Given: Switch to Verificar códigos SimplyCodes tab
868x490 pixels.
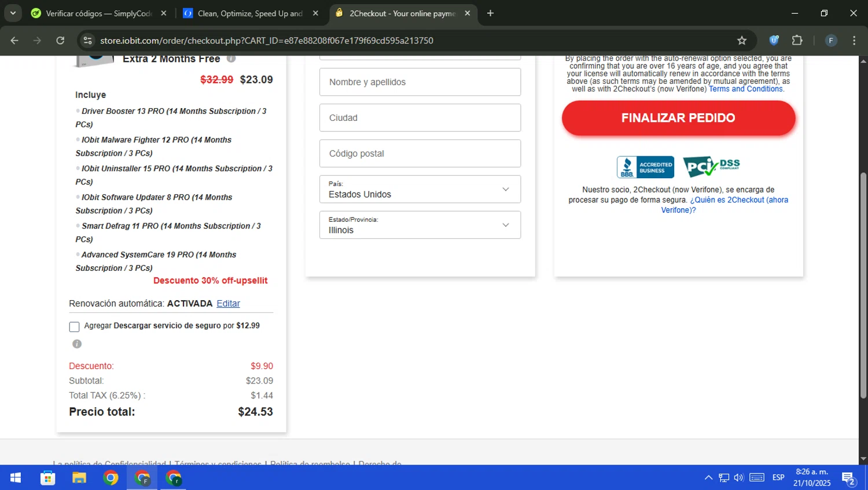Looking at the screenshot, I should tap(100, 13).
